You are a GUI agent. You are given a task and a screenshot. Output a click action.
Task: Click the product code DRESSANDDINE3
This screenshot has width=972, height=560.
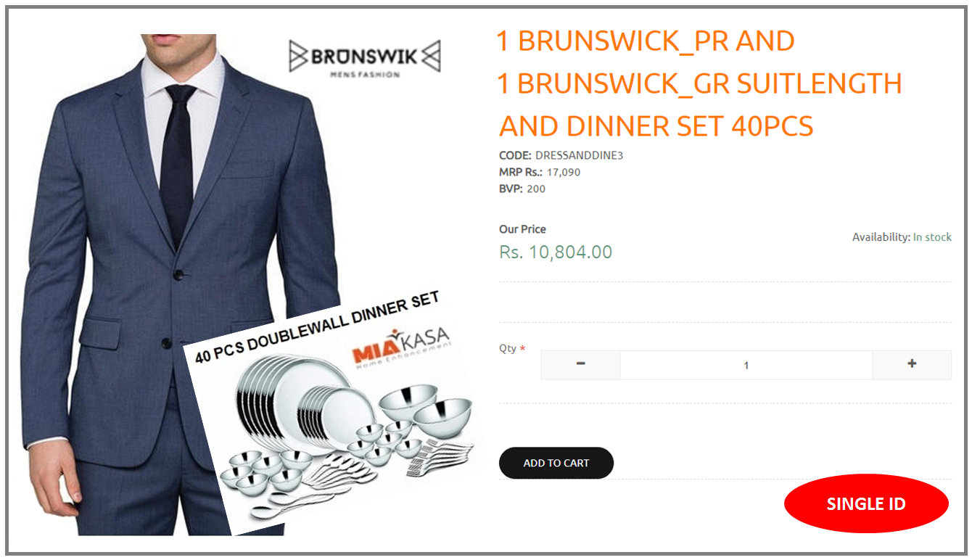point(579,155)
